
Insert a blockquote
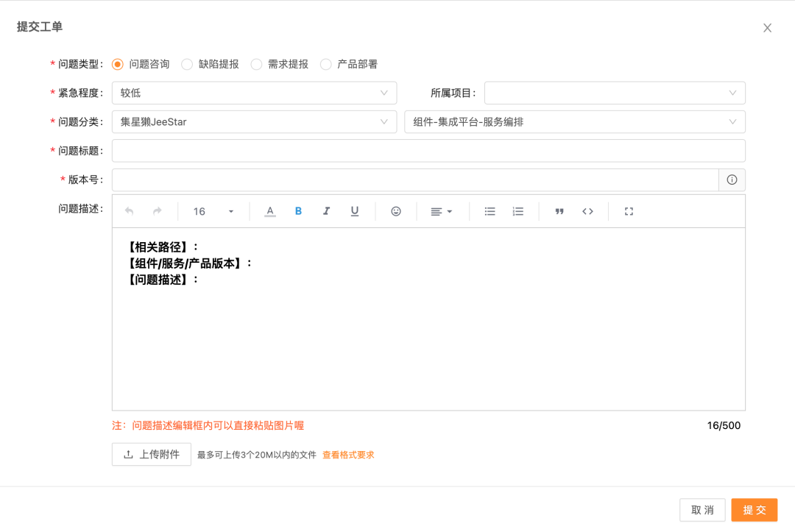[559, 211]
